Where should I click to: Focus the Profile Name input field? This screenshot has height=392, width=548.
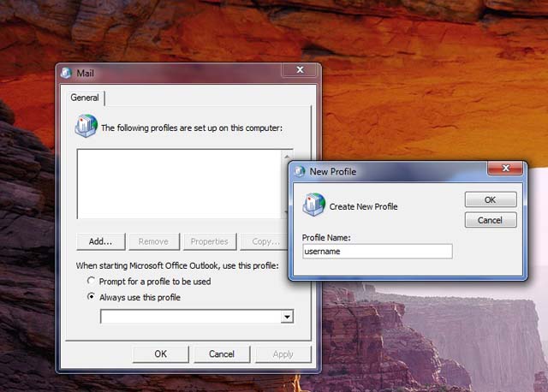pyautogui.click(x=378, y=251)
